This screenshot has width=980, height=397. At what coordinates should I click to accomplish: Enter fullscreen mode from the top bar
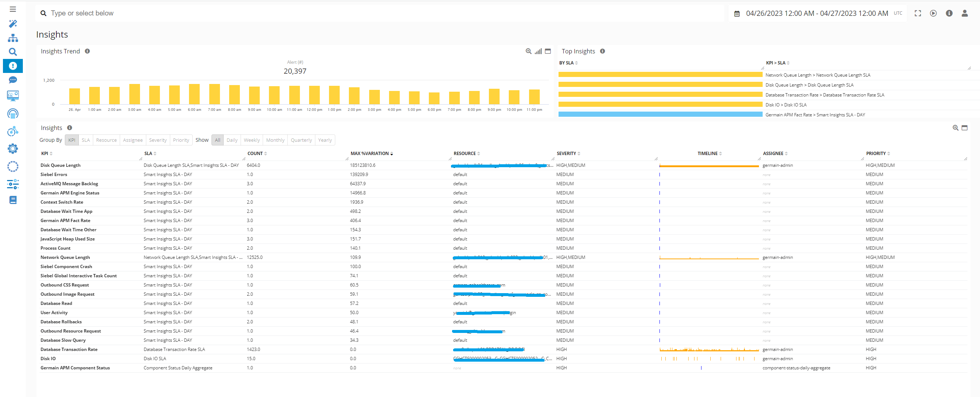click(918, 13)
